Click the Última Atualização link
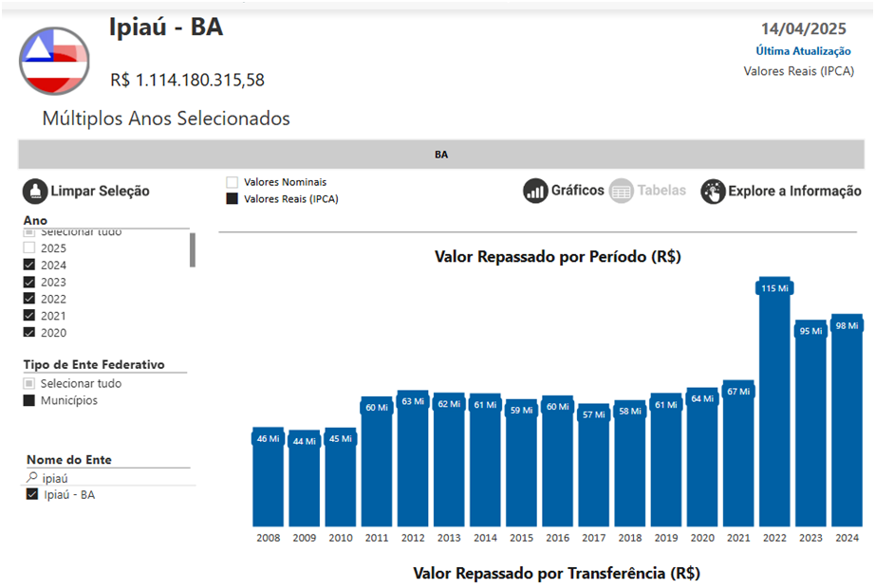Image resolution: width=875 pixels, height=588 pixels. click(803, 51)
